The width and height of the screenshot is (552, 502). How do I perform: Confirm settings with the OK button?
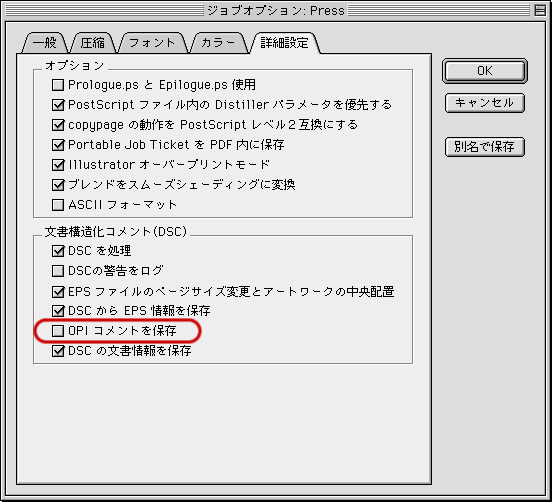(x=485, y=71)
